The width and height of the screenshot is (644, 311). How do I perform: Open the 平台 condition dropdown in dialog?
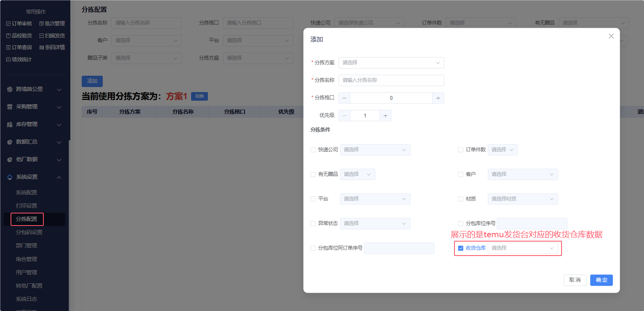pos(375,199)
